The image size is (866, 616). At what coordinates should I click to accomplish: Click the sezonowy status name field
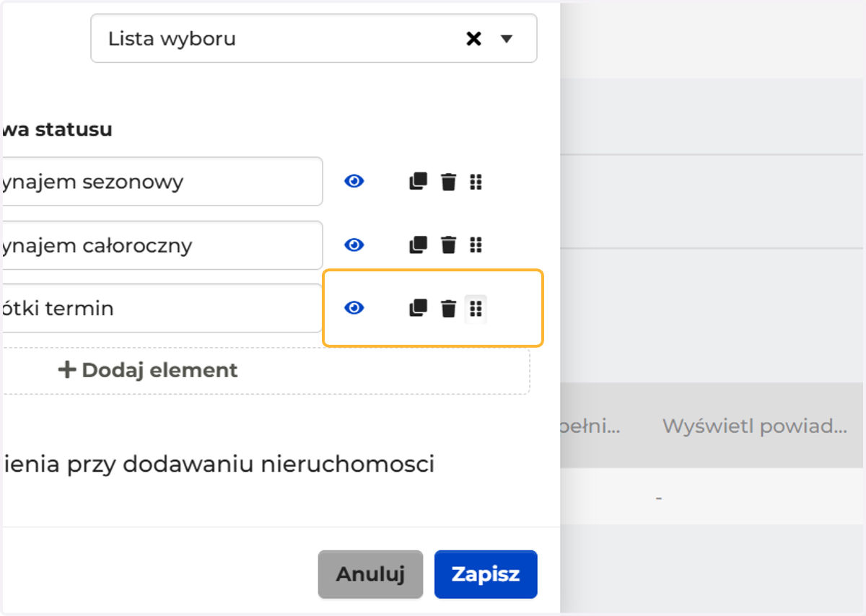coord(162,182)
